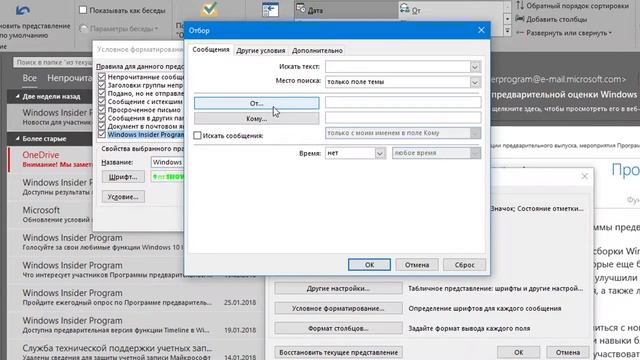This screenshot has width=640, height=360.
Task: Collapse the Две недели назад group
Action: (18, 97)
